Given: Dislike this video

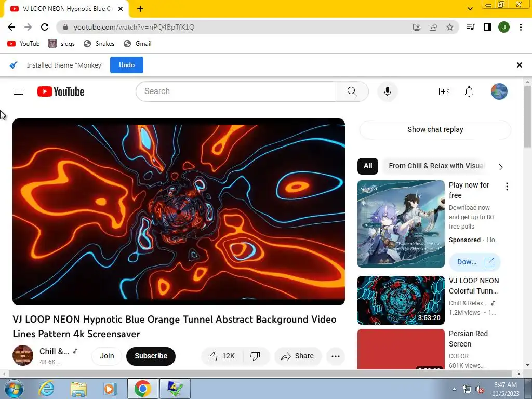Looking at the screenshot, I should [256, 356].
